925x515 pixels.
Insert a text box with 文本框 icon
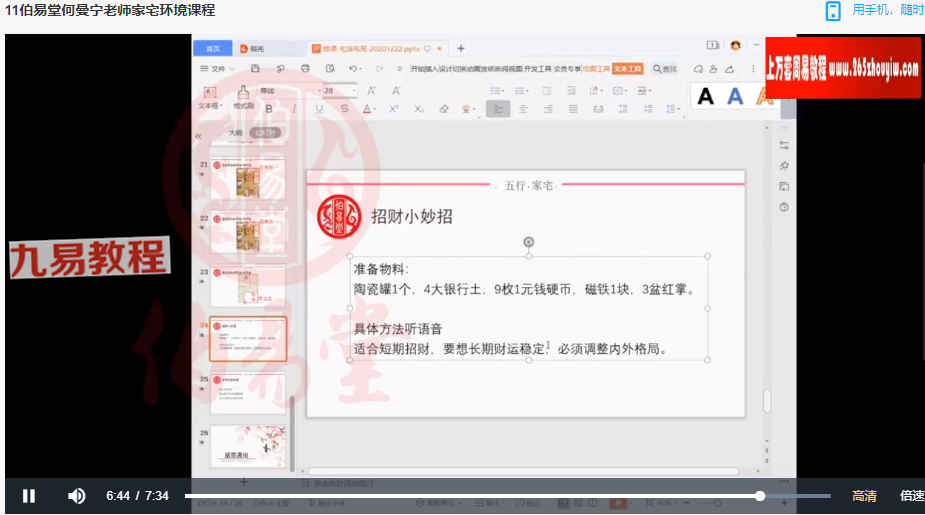click(209, 92)
